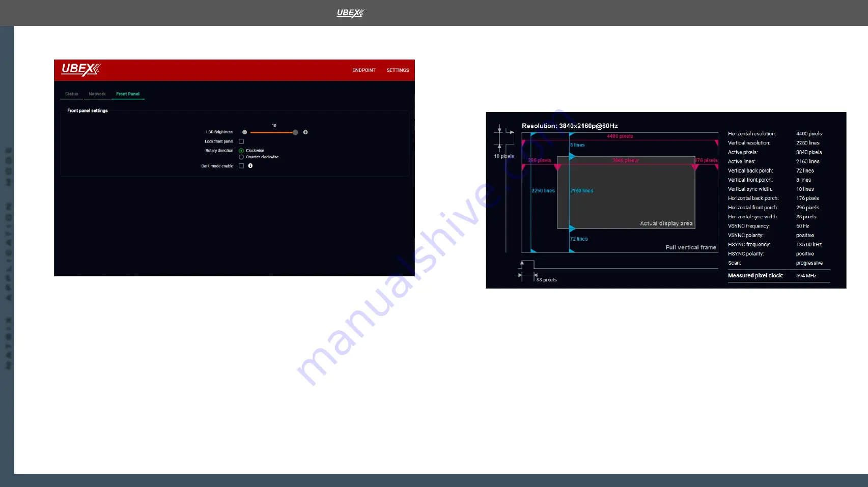Click the VSYNC polarity value positive
This screenshot has width=868, height=487.
tap(805, 236)
